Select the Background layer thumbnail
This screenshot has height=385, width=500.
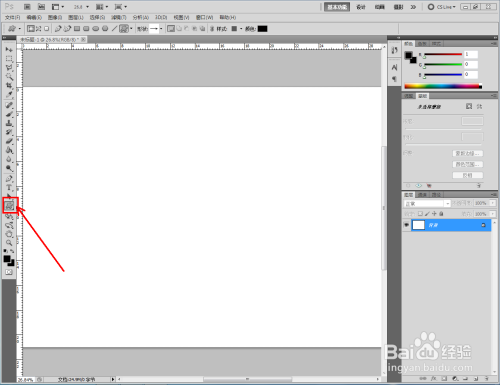pyautogui.click(x=419, y=225)
